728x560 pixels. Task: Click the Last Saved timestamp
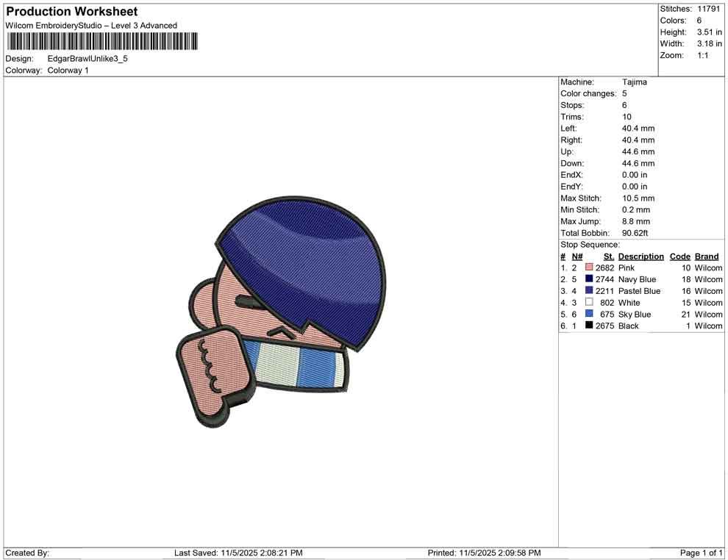click(238, 553)
